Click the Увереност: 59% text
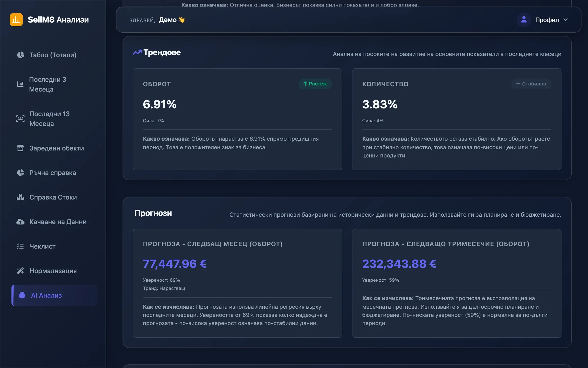The width and height of the screenshot is (588, 368). [x=380, y=280]
